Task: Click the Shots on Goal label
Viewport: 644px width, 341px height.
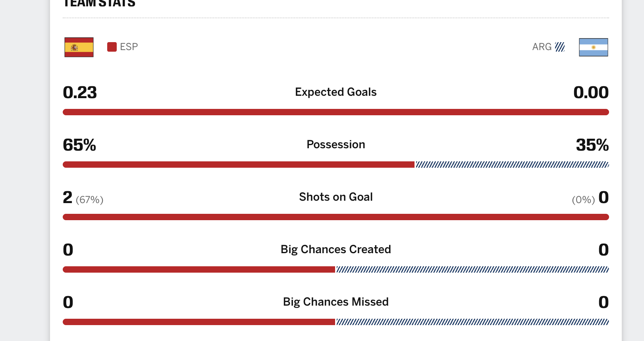Action: (336, 197)
